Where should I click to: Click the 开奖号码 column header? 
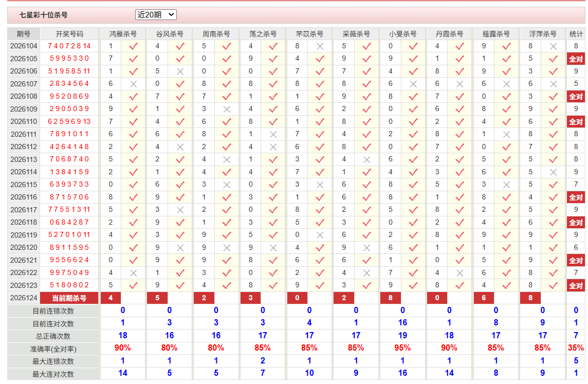point(69,34)
